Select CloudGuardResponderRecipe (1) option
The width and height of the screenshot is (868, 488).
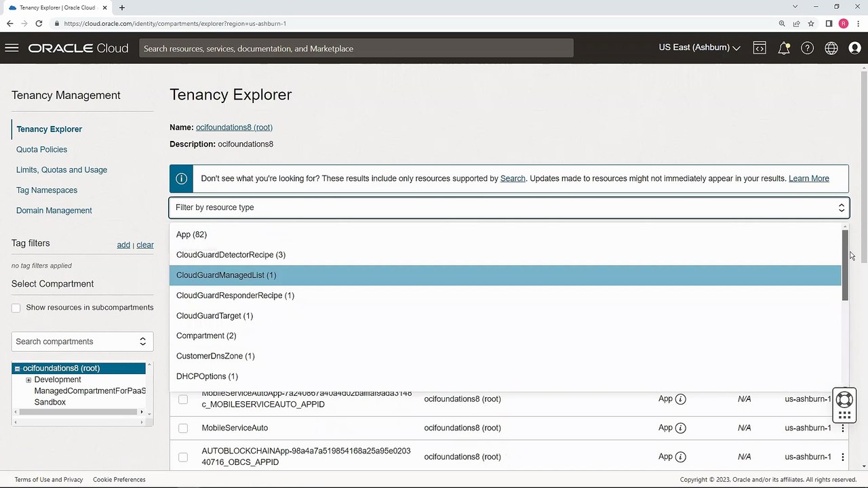point(505,296)
